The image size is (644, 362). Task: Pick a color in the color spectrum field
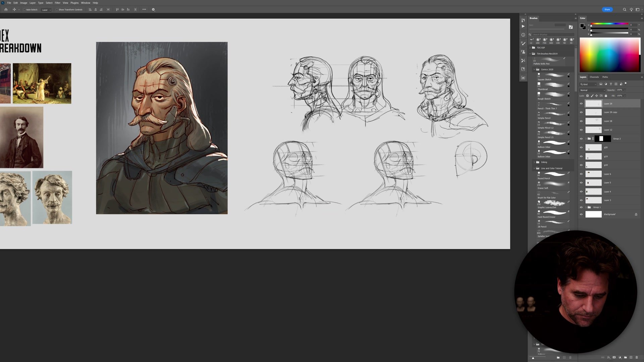pos(610,55)
